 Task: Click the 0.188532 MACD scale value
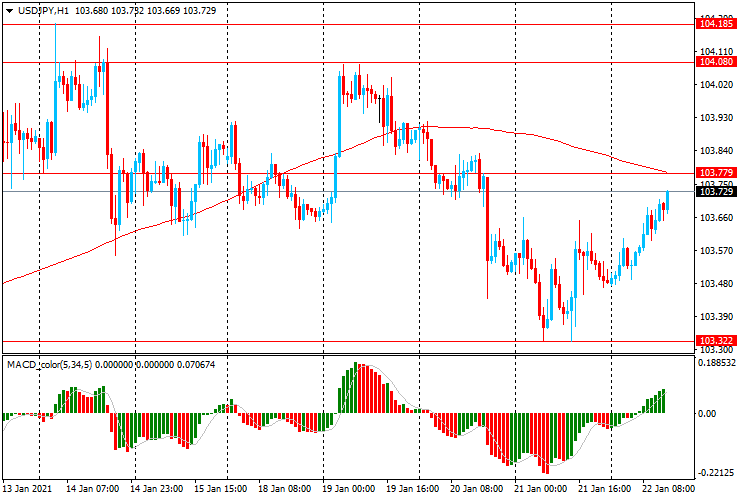[716, 363]
